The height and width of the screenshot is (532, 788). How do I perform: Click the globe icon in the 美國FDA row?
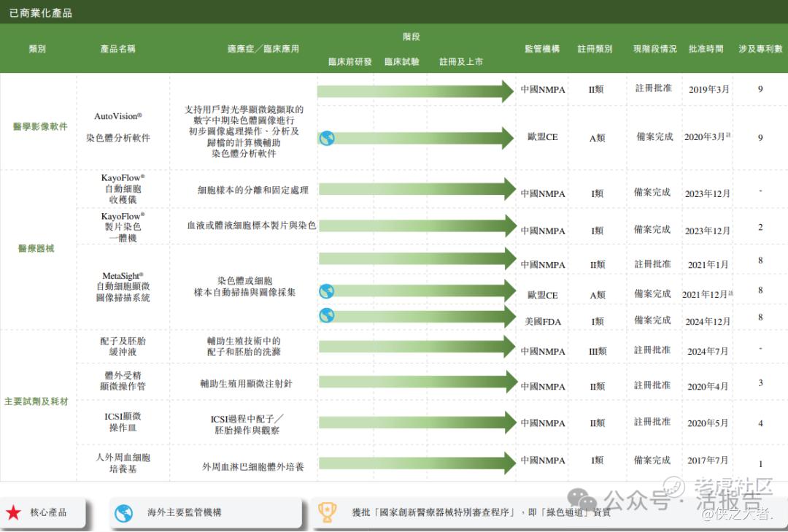[x=327, y=316]
